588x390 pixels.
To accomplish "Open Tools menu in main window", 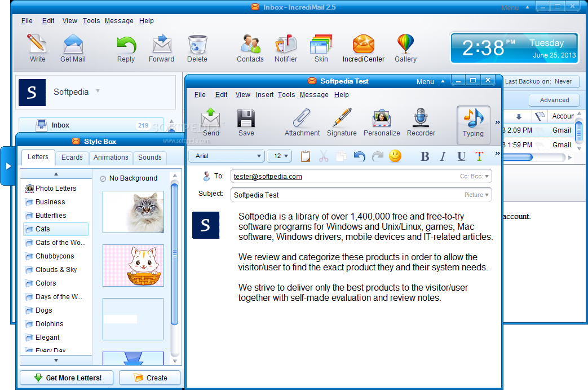I will pyautogui.click(x=91, y=21).
